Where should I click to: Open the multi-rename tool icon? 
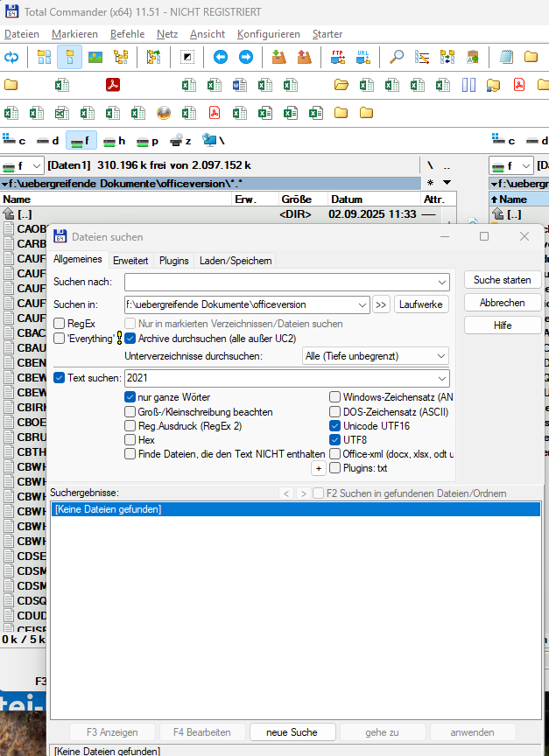pyautogui.click(x=422, y=58)
